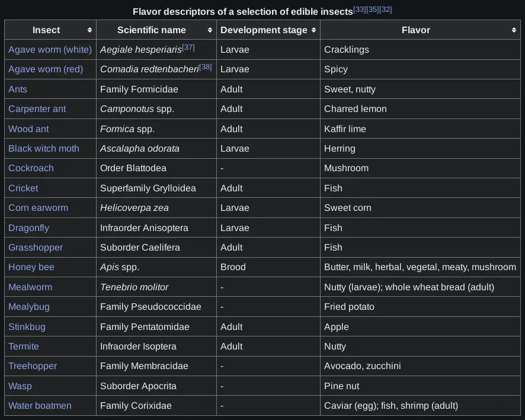This screenshot has width=525, height=420.
Task: Visit the Honey bee article link
Action: point(31,267)
